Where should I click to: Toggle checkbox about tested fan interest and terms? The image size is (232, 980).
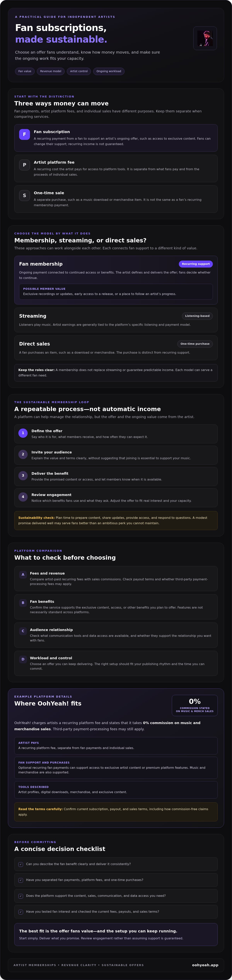[20, 912]
